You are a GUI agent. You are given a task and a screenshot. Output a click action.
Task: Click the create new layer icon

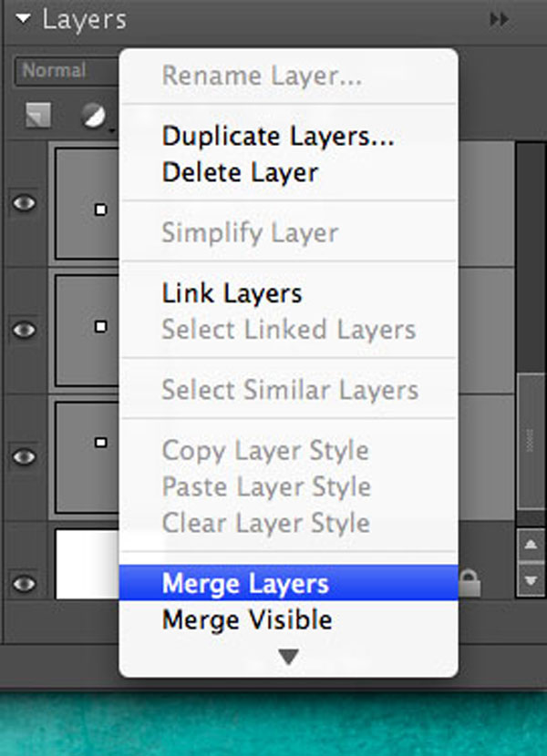[38, 116]
